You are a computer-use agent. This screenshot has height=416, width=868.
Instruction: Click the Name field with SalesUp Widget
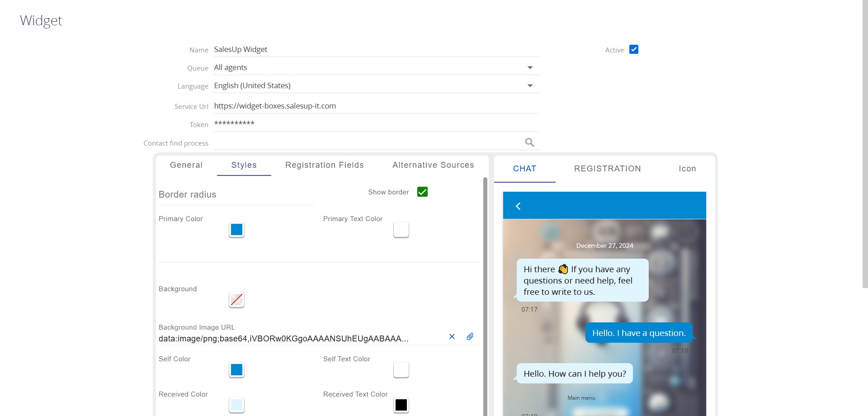tap(376, 49)
